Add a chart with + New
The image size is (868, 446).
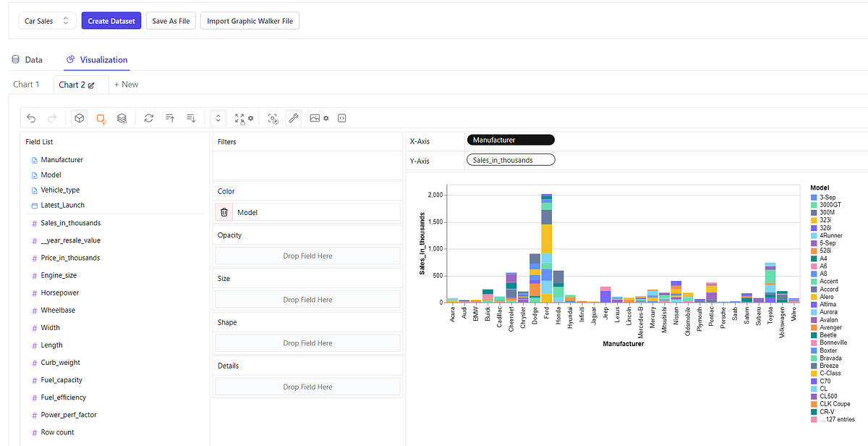click(126, 85)
